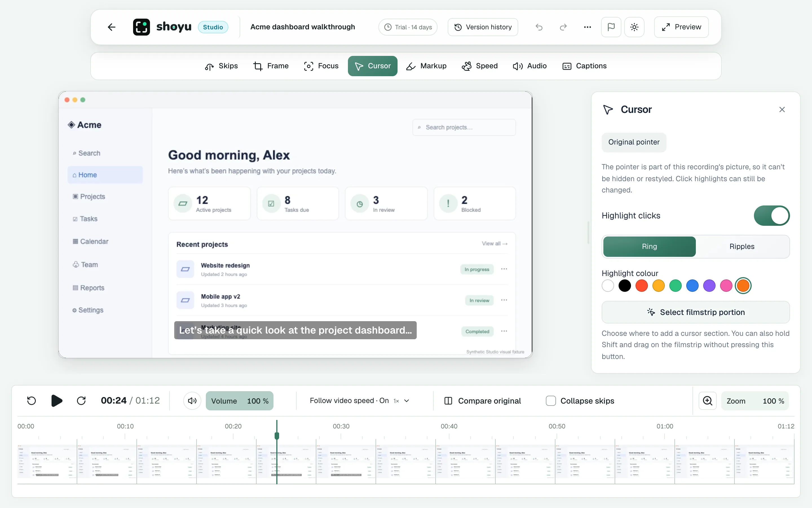Toggle Compare original view

[482, 401]
